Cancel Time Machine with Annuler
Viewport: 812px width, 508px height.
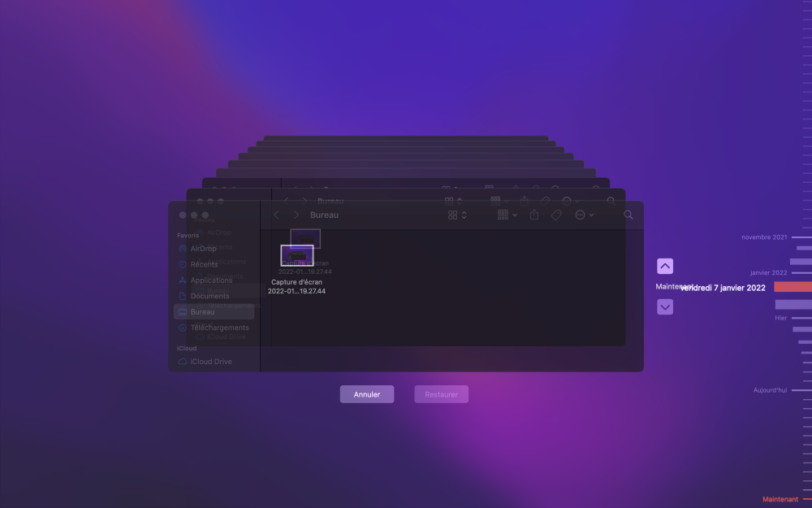[x=367, y=394]
